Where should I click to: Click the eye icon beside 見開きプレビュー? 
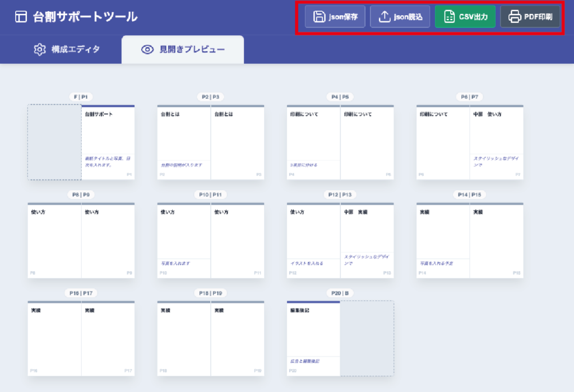147,50
